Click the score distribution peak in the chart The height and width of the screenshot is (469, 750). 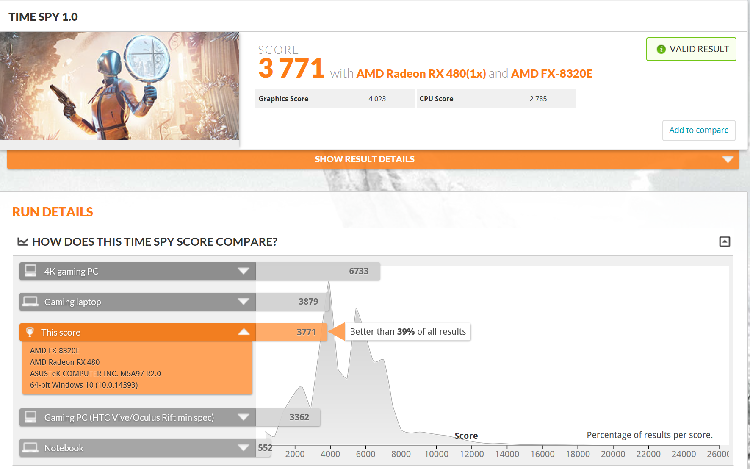[329, 284]
